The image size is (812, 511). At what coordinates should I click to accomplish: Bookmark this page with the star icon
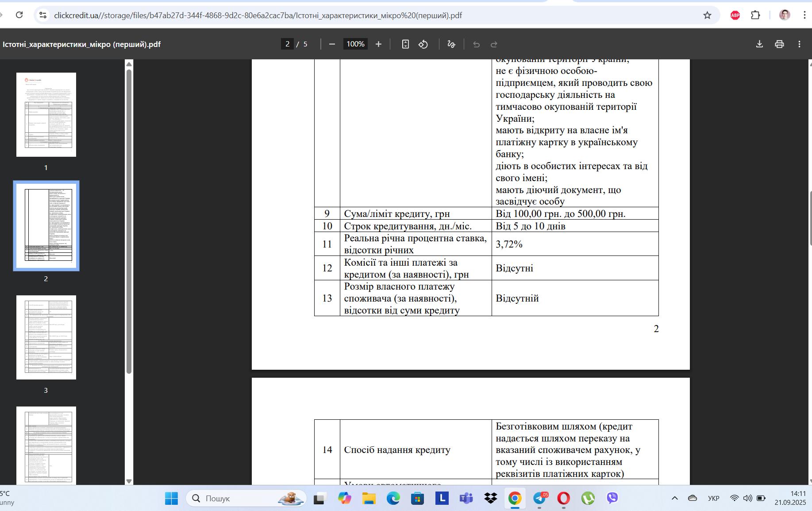(x=707, y=15)
